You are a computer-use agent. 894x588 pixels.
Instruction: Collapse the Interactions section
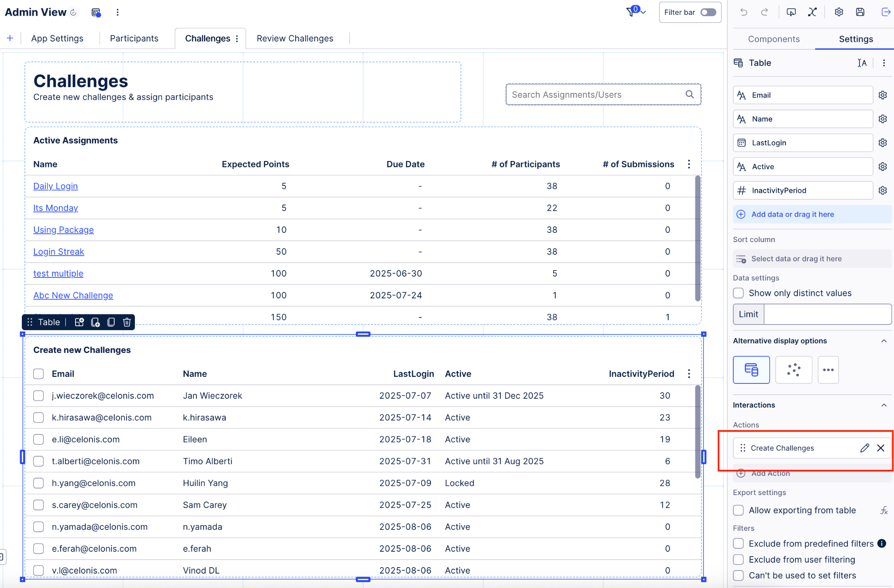884,405
